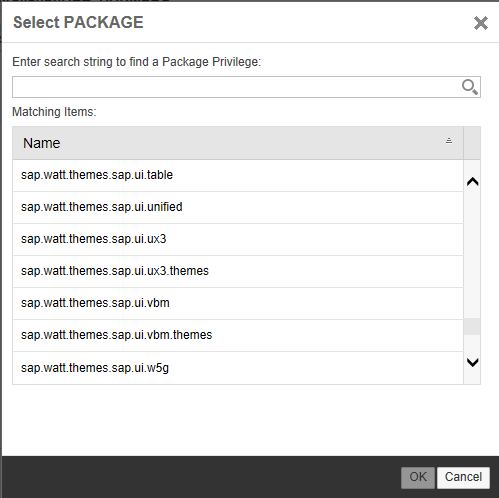
Task: Select sap.watt.themes.sap.ui.table package
Action: (238, 175)
